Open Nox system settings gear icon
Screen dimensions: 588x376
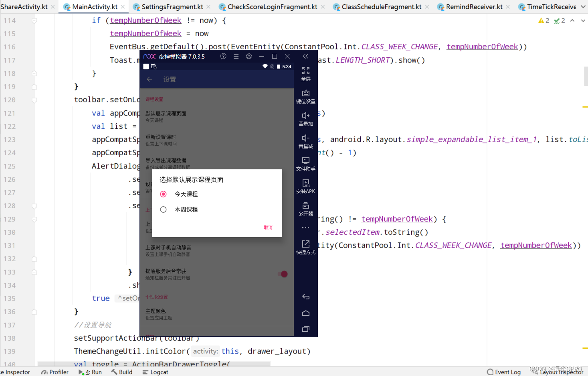click(x=249, y=56)
